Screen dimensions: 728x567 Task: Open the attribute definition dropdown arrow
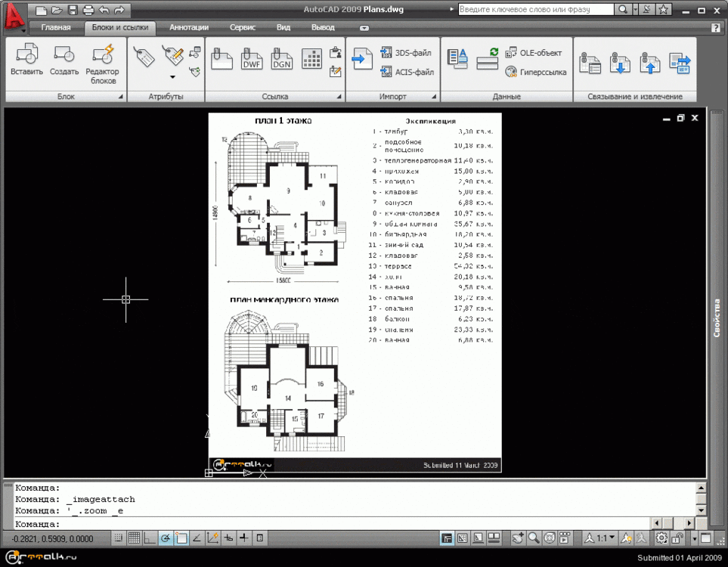172,77
